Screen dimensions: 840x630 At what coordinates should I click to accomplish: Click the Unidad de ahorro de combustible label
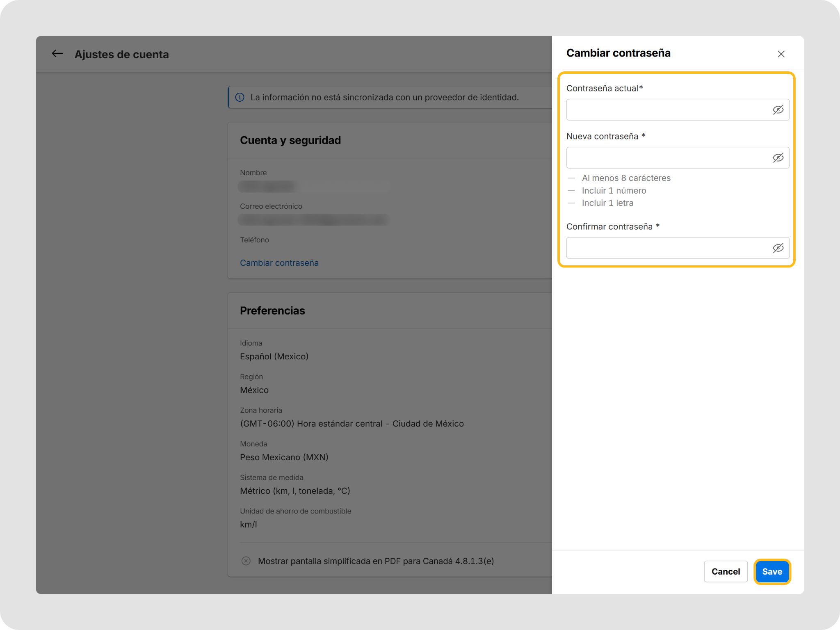click(x=295, y=511)
